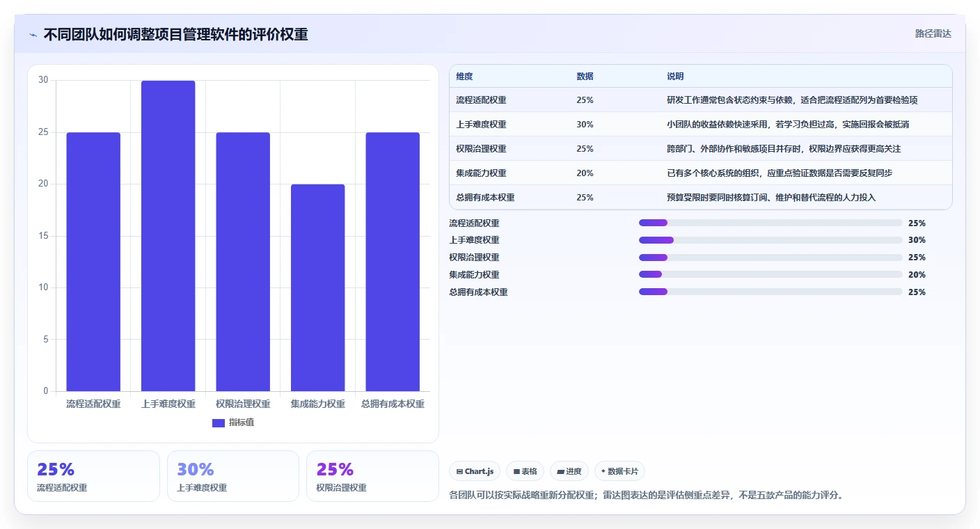Click the description starting with 预算受限时
980x529 pixels.
click(x=771, y=198)
